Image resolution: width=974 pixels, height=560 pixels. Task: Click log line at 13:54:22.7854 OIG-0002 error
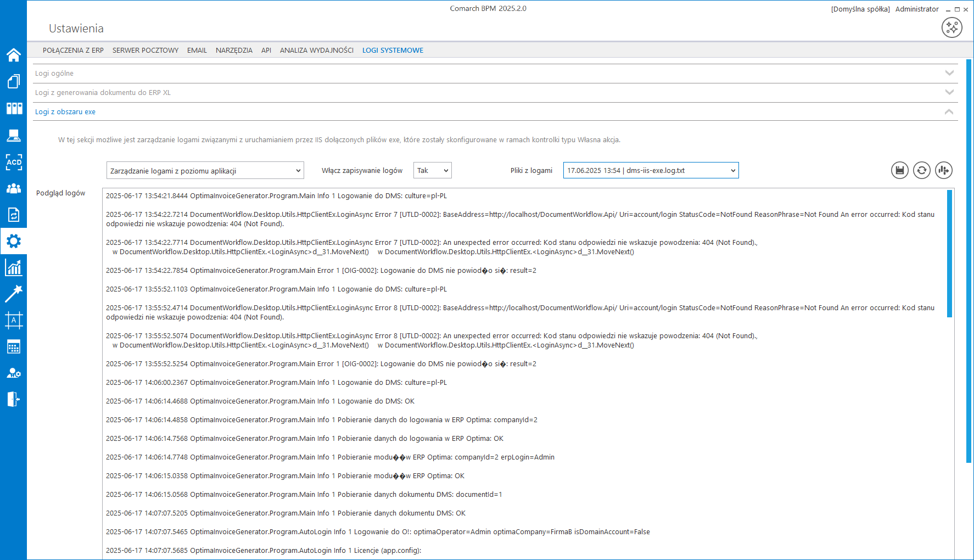(x=321, y=271)
